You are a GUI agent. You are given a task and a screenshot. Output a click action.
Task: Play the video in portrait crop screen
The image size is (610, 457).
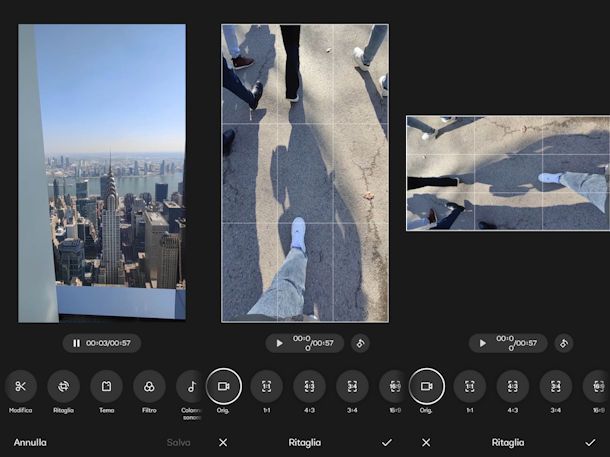(279, 343)
